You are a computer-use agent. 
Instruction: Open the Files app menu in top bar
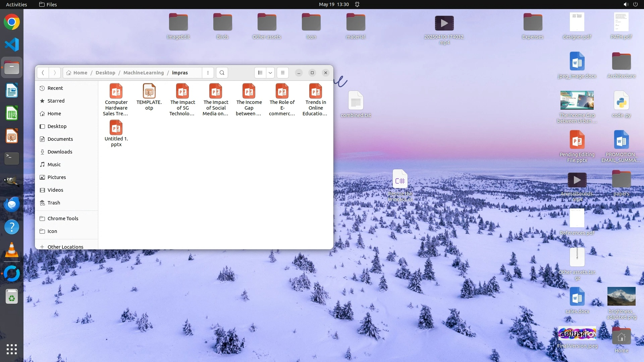pos(48,4)
